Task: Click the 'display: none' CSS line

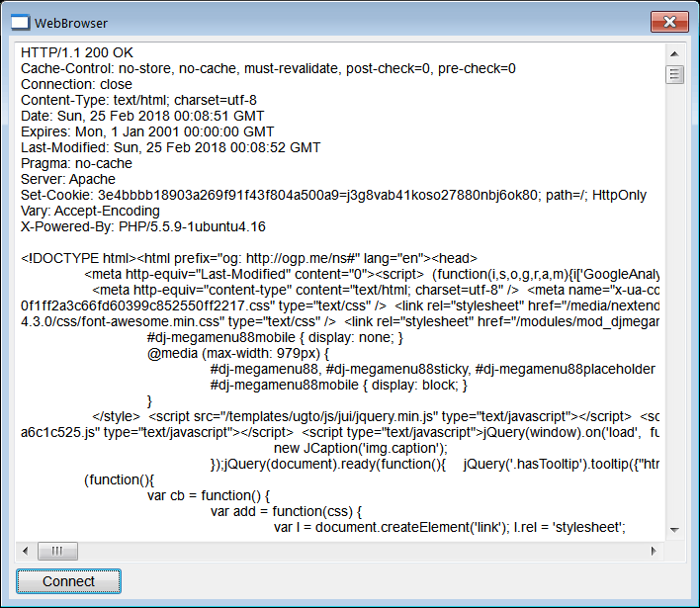Action: [275, 337]
